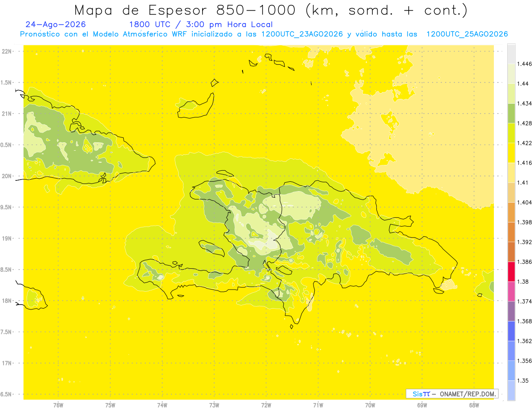Image resolution: width=532 pixels, height=411 pixels.
Task: Select the pale yellow 1.41–1.416 legend swatch
Action: pos(511,172)
